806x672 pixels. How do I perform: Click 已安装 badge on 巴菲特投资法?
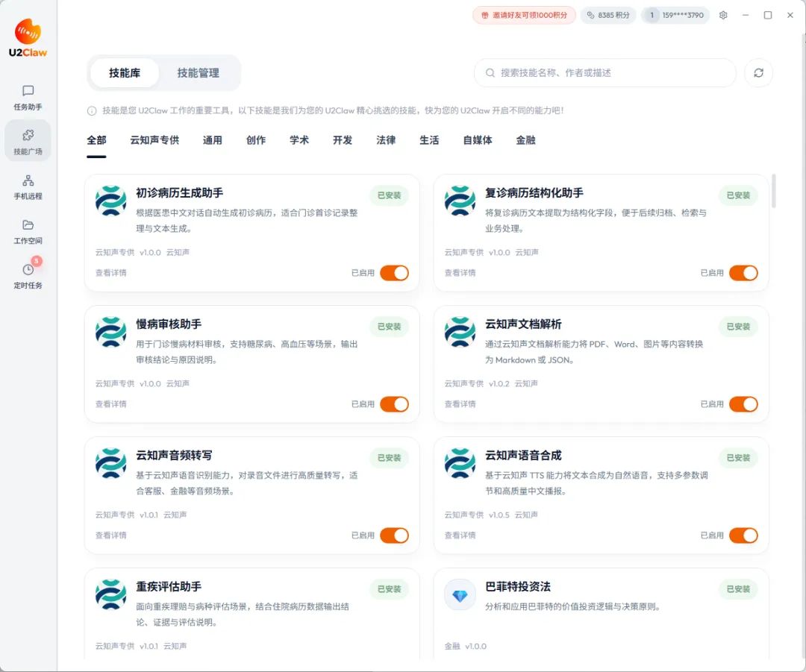click(x=738, y=589)
